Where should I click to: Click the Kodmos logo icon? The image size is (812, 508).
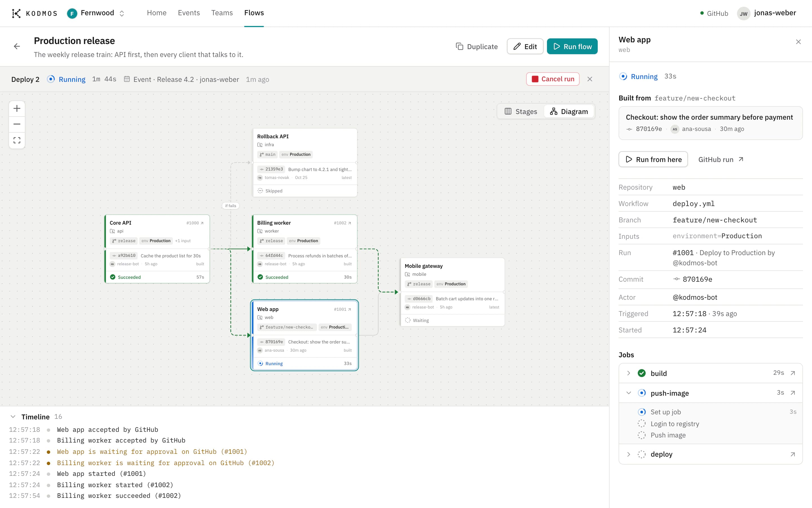(x=16, y=13)
